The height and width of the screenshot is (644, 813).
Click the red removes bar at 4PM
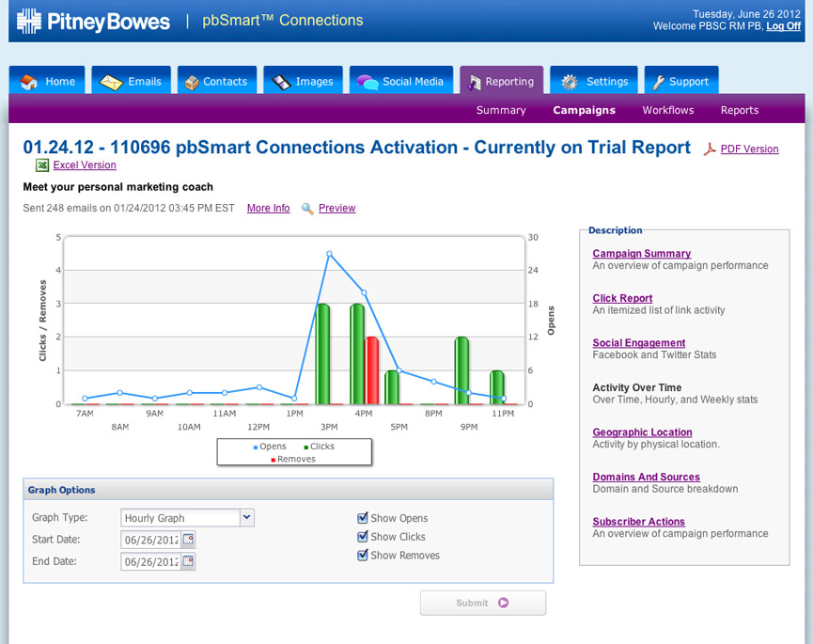[371, 370]
